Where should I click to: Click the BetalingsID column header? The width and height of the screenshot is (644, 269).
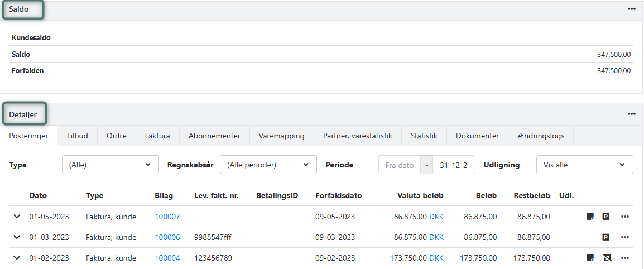[x=277, y=196]
